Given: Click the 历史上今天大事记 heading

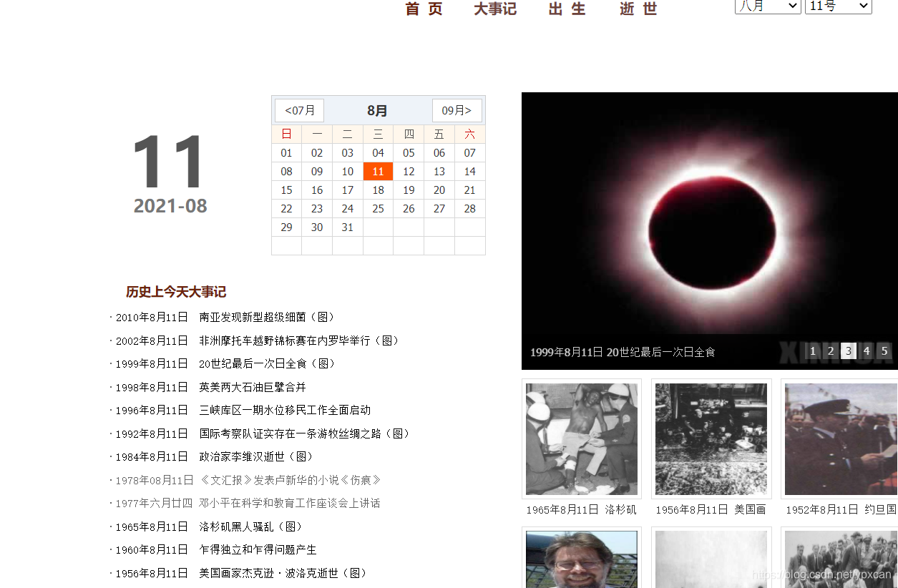Looking at the screenshot, I should (x=176, y=292).
